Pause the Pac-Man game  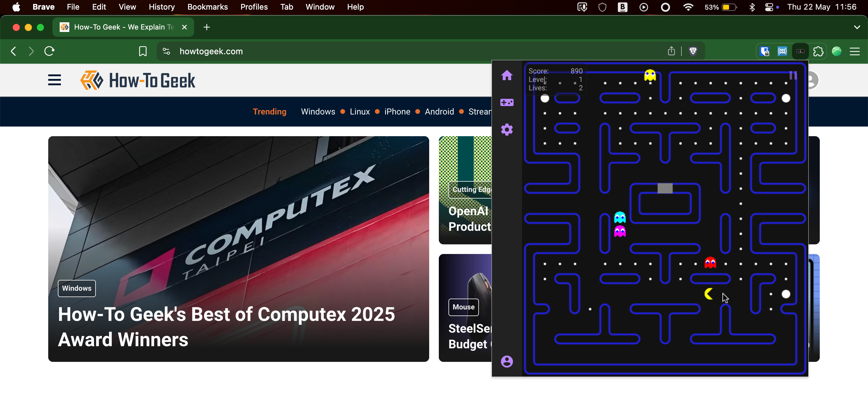(x=793, y=75)
